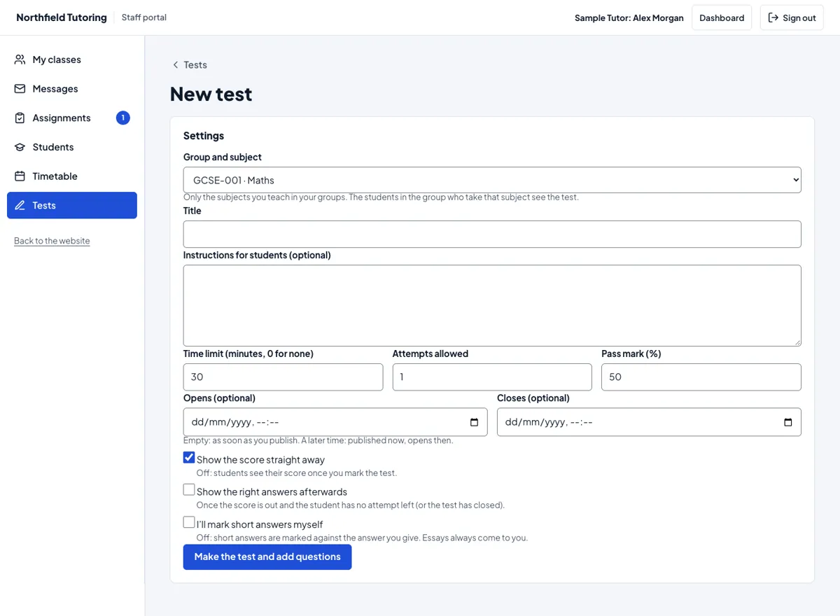This screenshot has width=840, height=616.
Task: Click the Sign out arrow icon
Action: (x=773, y=17)
